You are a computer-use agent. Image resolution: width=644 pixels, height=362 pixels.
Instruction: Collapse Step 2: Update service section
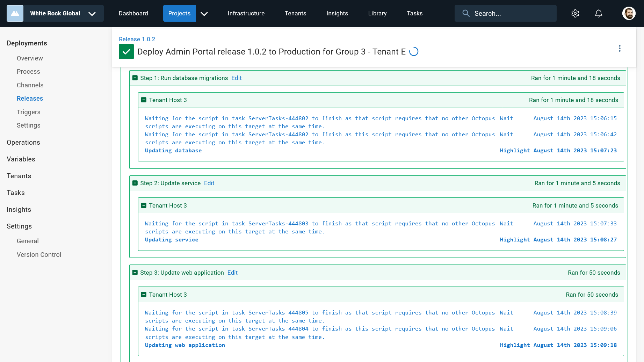coord(135,183)
